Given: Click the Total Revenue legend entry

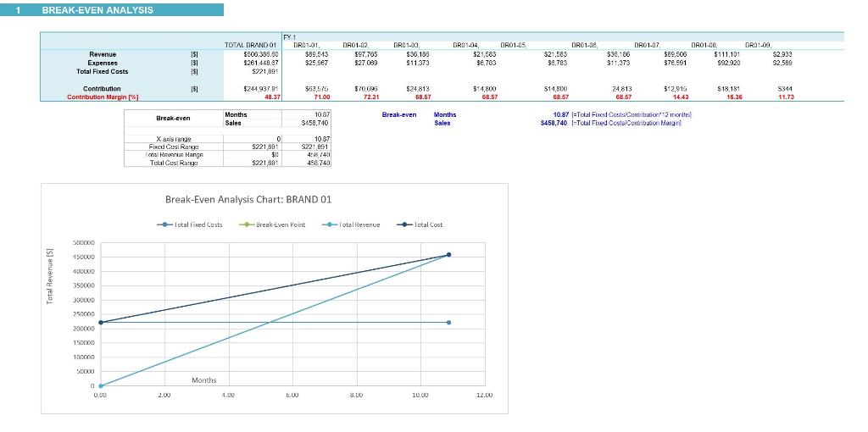Looking at the screenshot, I should [x=351, y=224].
